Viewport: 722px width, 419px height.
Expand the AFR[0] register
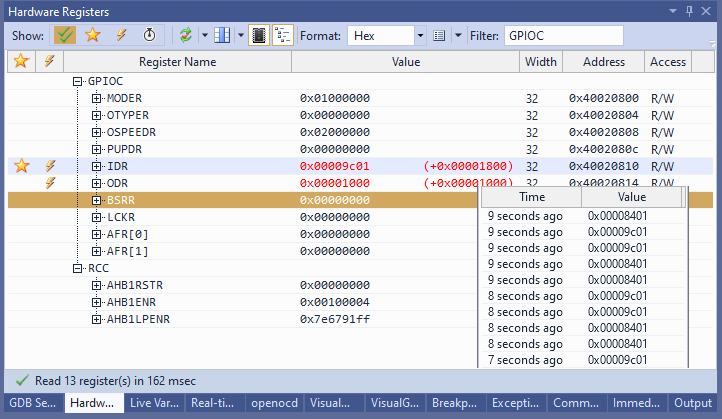click(96, 234)
